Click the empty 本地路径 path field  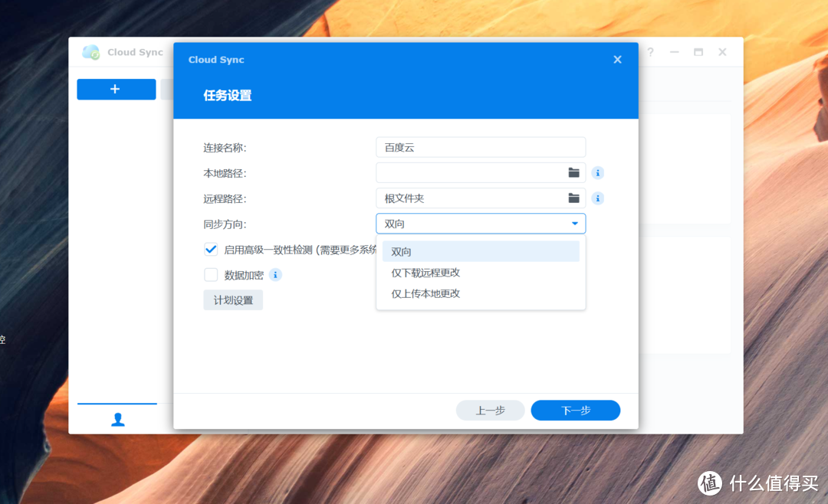[468, 172]
